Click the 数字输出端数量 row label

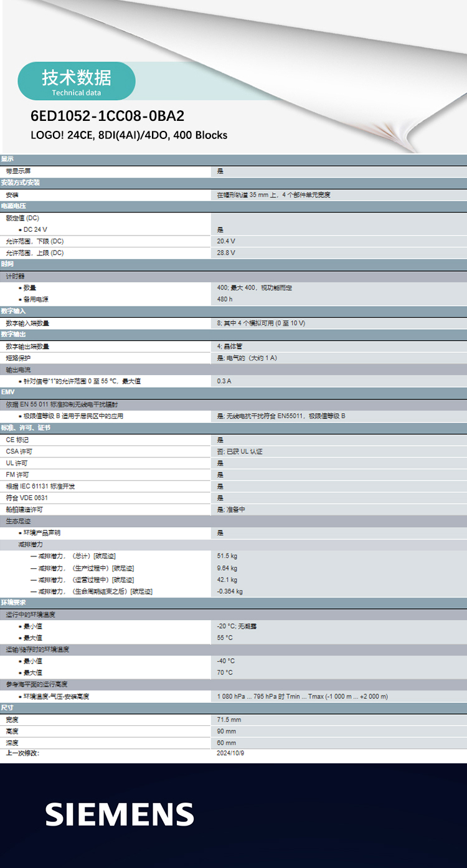point(27,346)
